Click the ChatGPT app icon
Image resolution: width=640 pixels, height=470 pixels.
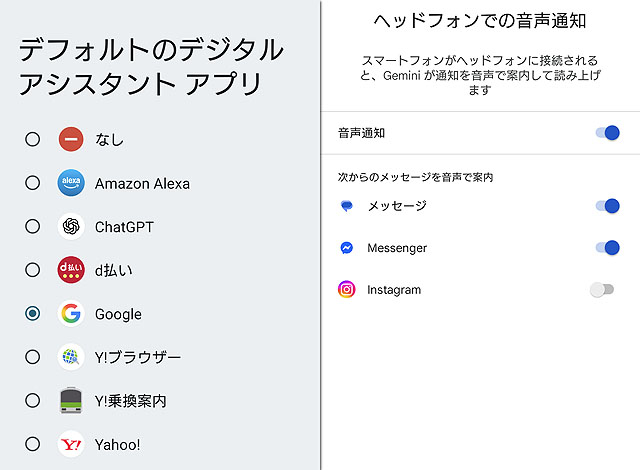[70, 227]
